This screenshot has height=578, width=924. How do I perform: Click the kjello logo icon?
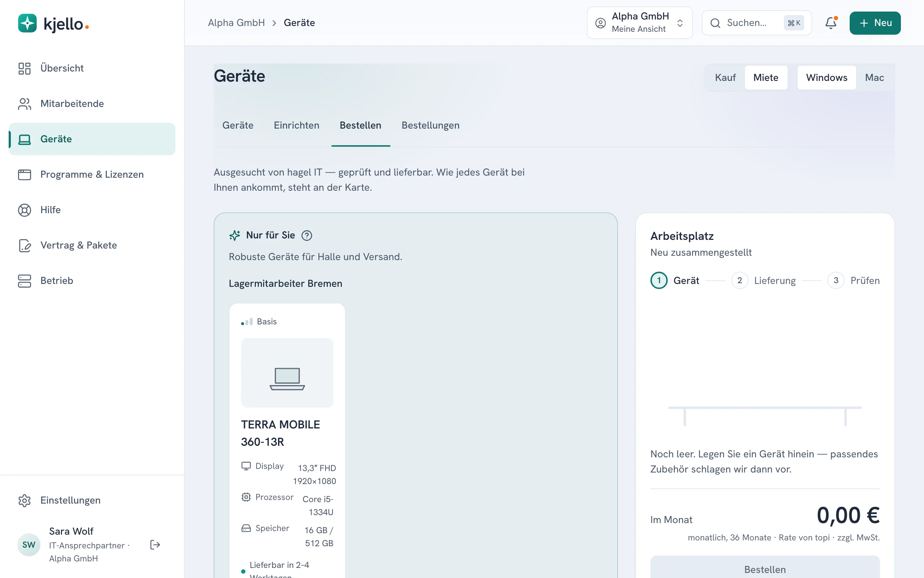click(x=27, y=23)
